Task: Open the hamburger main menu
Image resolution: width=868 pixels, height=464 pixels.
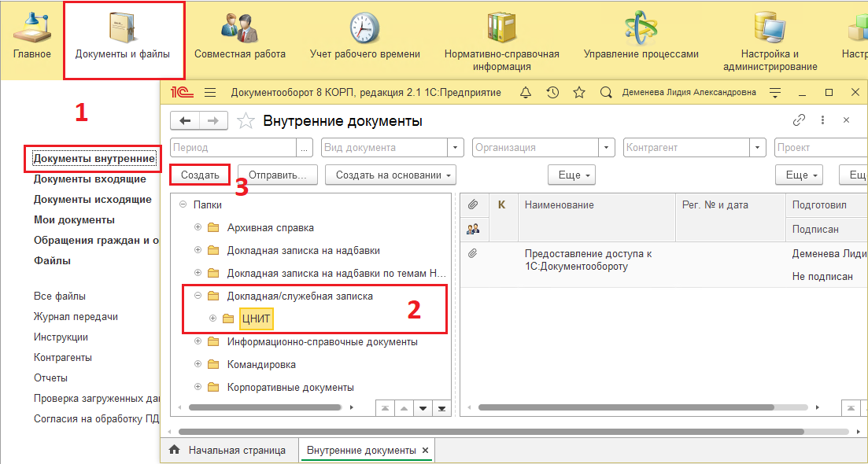Action: [x=210, y=92]
